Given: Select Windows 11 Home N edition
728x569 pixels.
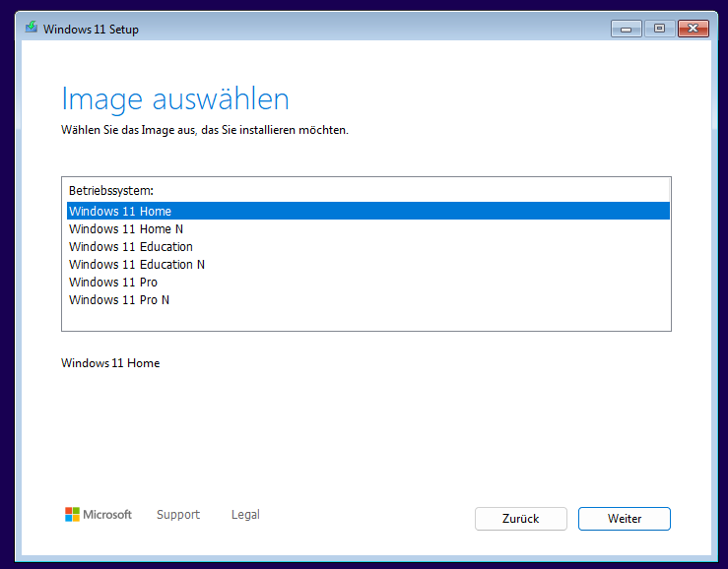Looking at the screenshot, I should [x=368, y=228].
